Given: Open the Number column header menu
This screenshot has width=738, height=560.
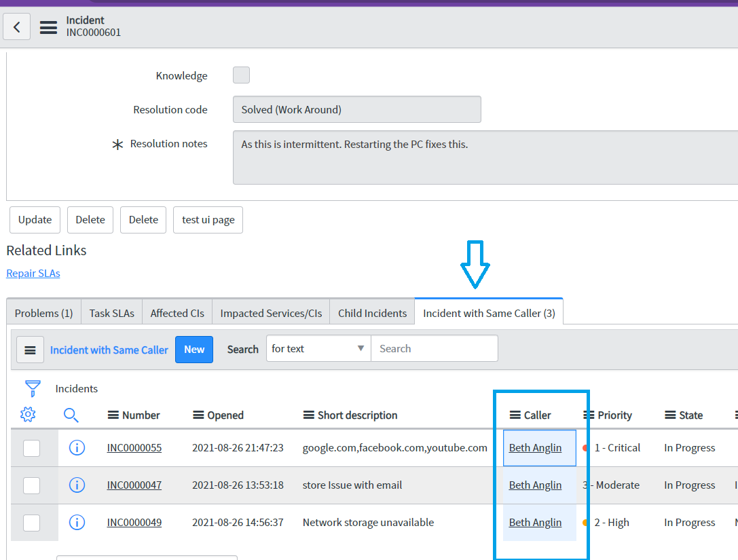Looking at the screenshot, I should point(113,415).
